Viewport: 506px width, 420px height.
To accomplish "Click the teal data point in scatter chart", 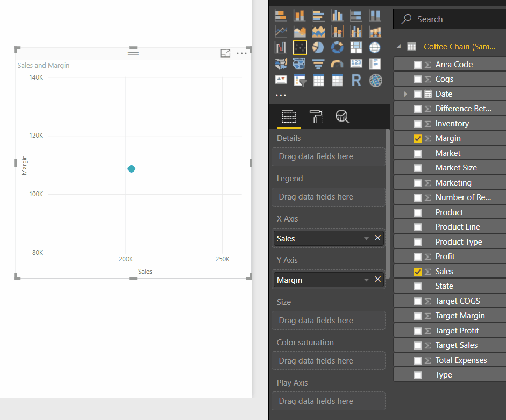I will pos(131,169).
